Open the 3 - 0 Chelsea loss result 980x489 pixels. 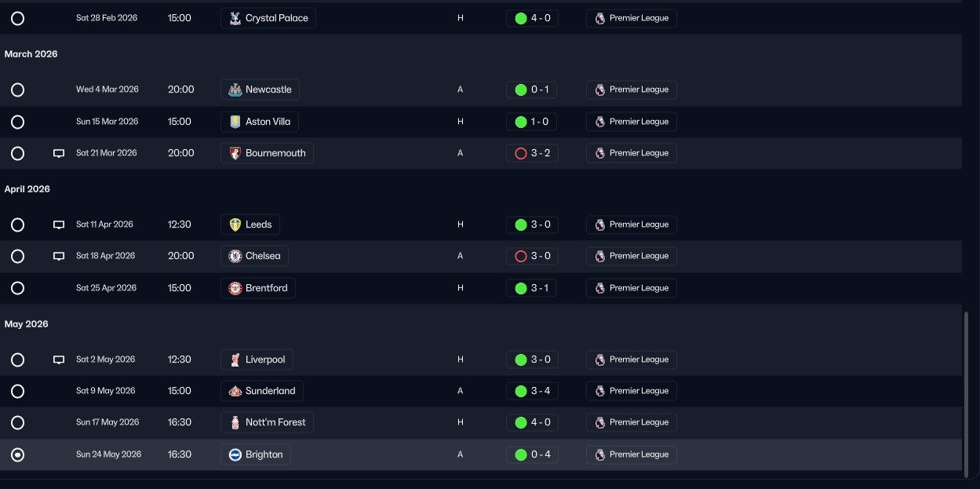pyautogui.click(x=532, y=256)
